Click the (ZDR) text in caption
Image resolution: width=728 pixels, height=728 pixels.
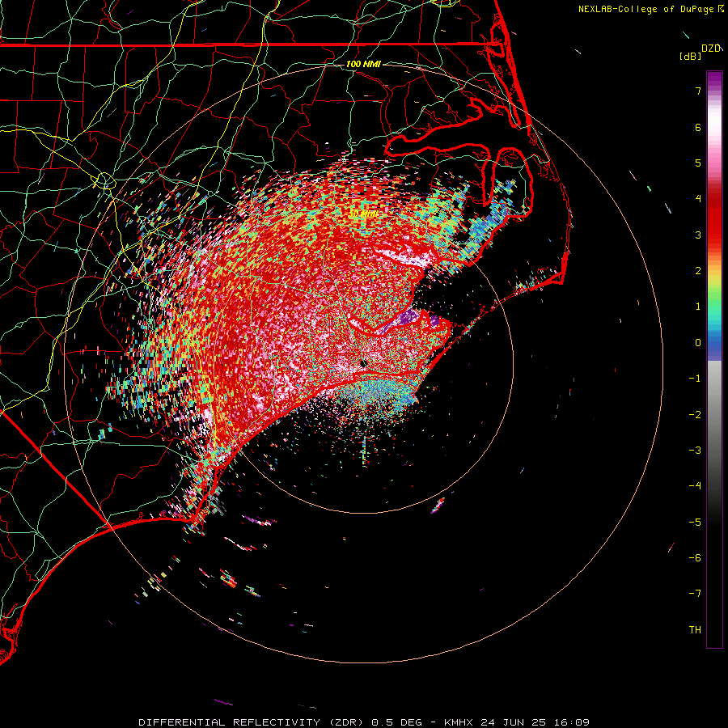click(345, 722)
